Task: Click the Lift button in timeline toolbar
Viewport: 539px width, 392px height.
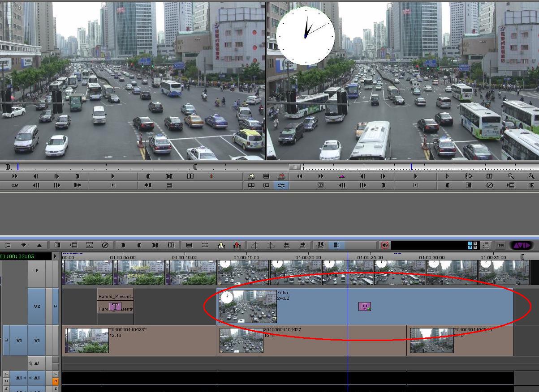Action: 221,245
